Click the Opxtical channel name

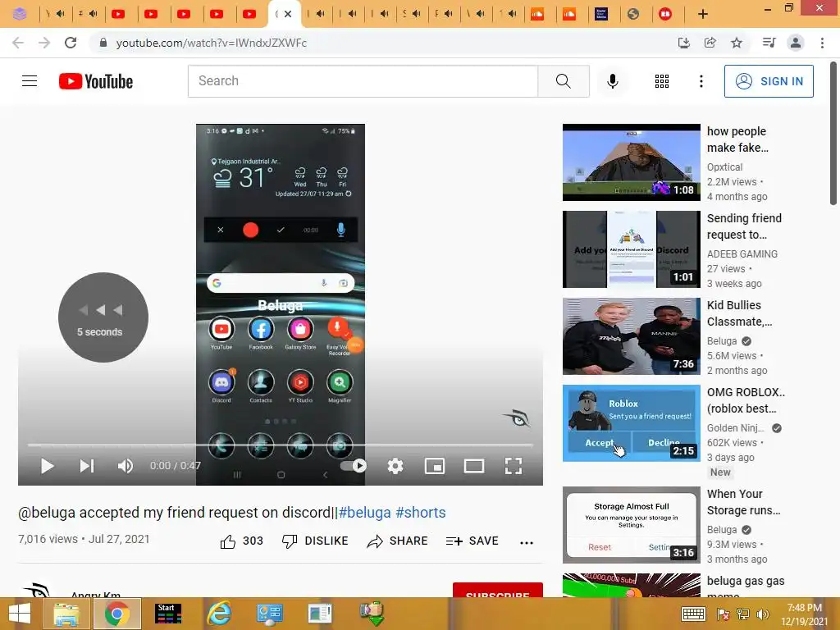click(724, 167)
